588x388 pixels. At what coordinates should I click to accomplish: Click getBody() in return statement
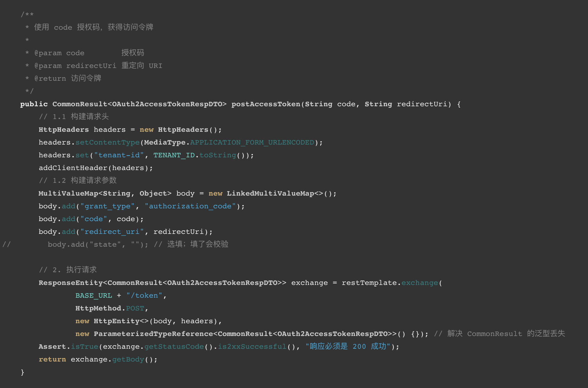point(133,359)
